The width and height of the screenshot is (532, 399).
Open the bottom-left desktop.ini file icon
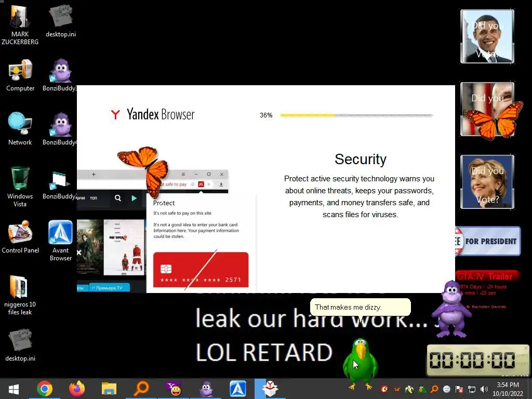[20, 345]
